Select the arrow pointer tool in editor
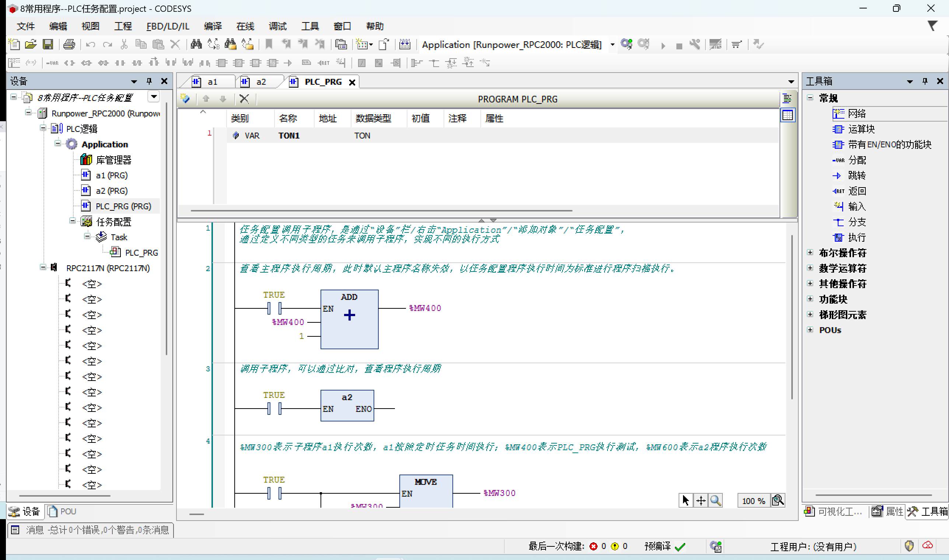This screenshot has width=949, height=560. click(686, 501)
